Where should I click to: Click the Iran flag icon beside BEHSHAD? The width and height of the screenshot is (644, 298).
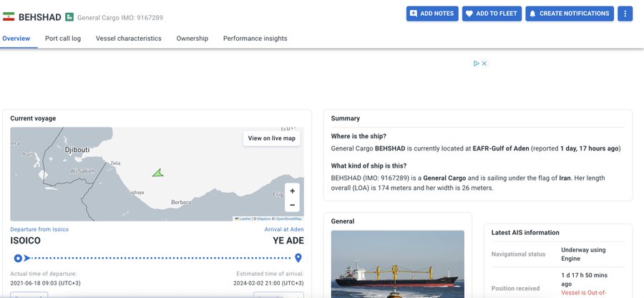[x=8, y=17]
